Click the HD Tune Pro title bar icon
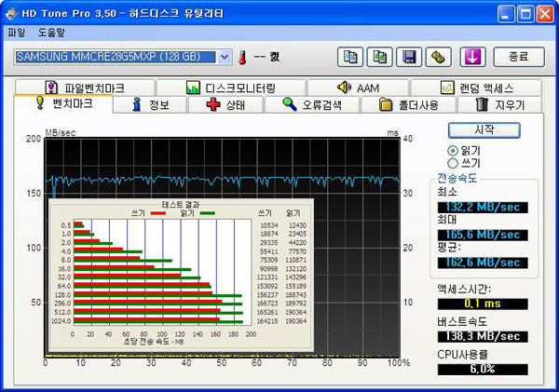This screenshot has width=559, height=392. click(11, 14)
